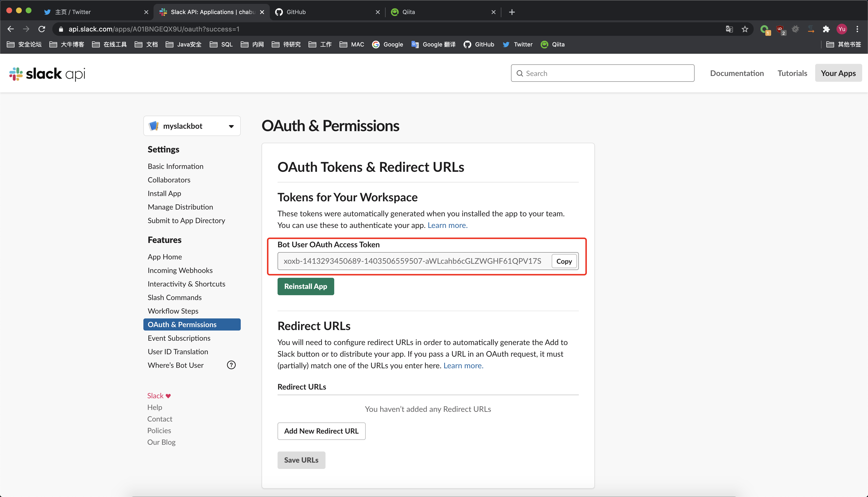Screen dimensions: 868x497
Task: Open the 在线工具 bookmark folder
Action: 110,44
